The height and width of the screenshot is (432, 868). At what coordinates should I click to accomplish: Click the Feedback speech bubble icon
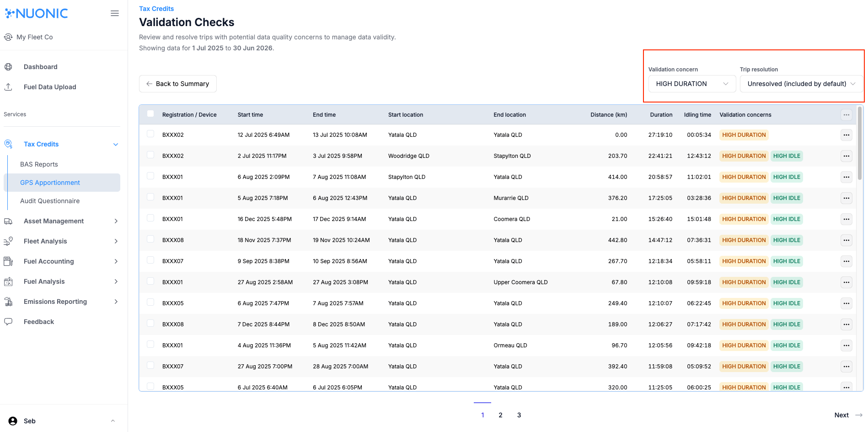click(x=8, y=322)
